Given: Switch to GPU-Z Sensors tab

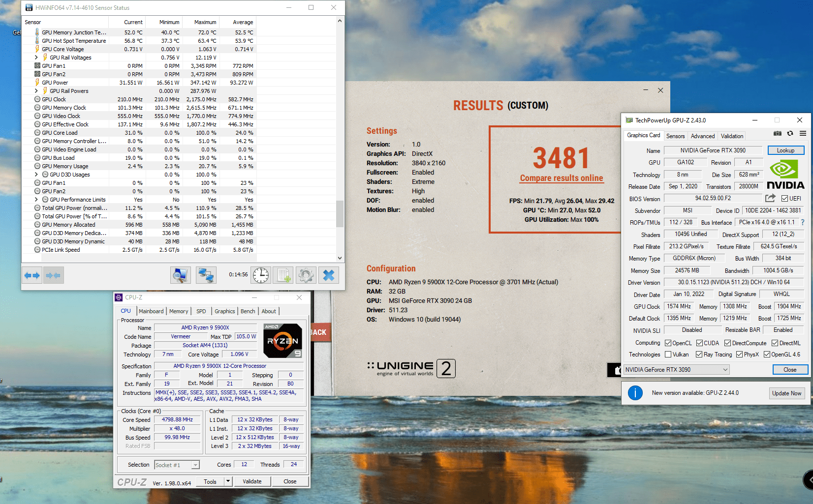Looking at the screenshot, I should (676, 136).
